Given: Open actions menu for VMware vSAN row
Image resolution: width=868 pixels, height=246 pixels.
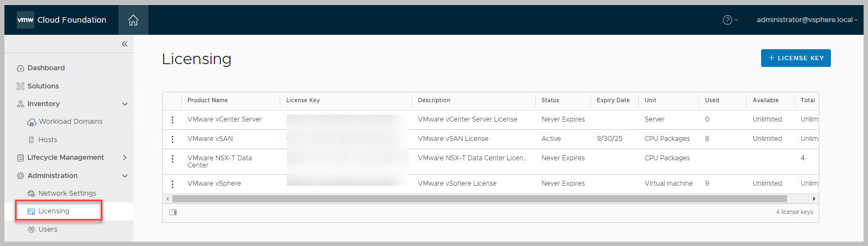Looking at the screenshot, I should [x=172, y=139].
